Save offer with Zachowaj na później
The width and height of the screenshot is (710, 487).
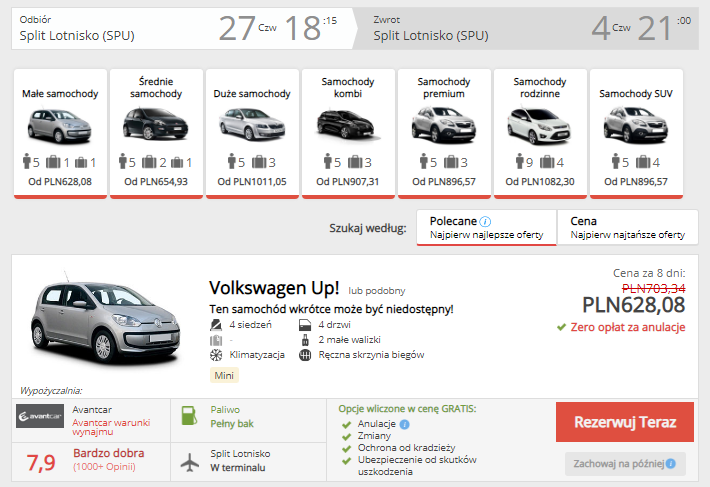[x=625, y=464]
